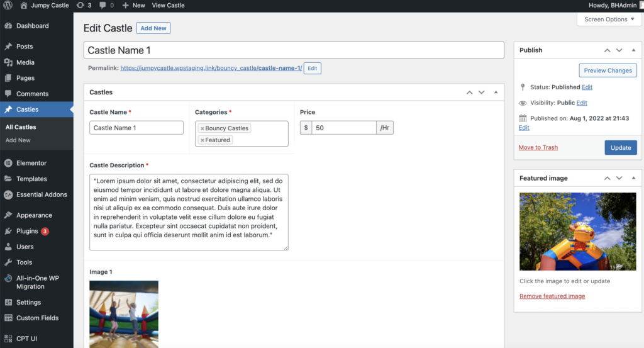Viewport: 644px width, 348px height.
Task: Remove the Bouncy Castles category tag
Action: coord(203,128)
